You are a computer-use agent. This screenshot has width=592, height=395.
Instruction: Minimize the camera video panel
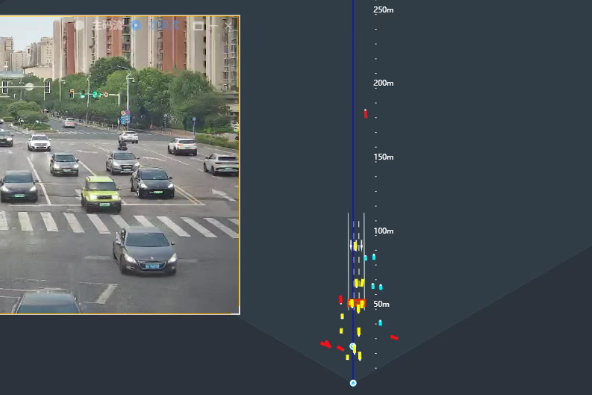point(213,26)
